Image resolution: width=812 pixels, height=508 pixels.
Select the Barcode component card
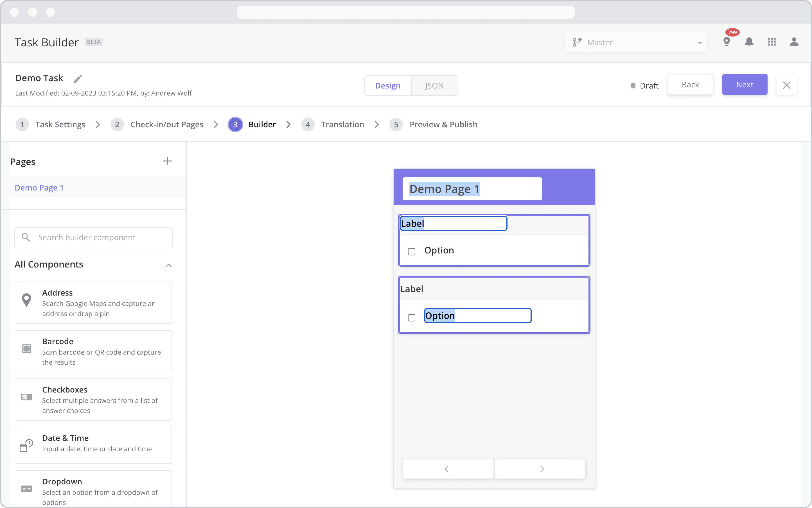pyautogui.click(x=93, y=351)
